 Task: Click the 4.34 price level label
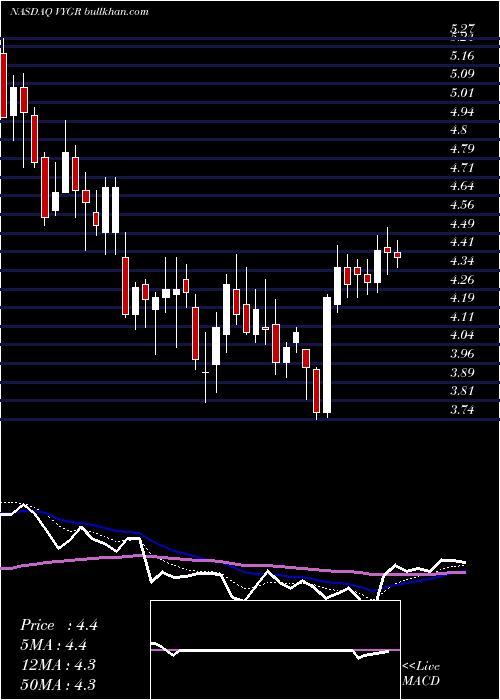[x=462, y=260]
